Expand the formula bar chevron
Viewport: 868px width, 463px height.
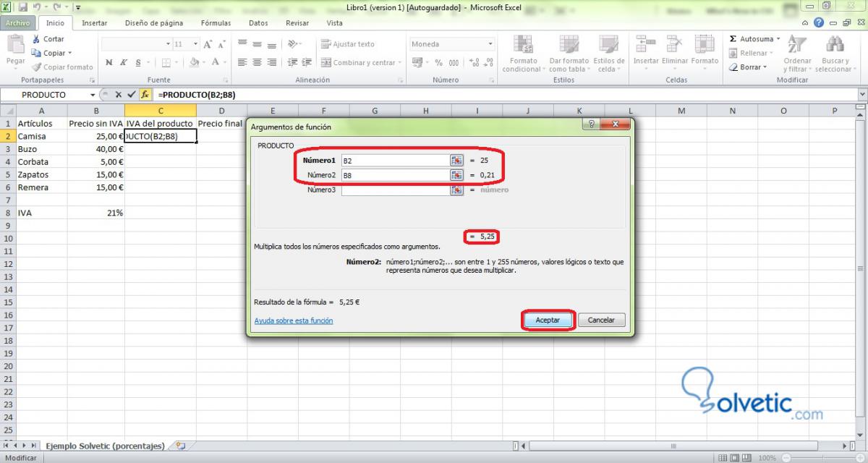861,95
